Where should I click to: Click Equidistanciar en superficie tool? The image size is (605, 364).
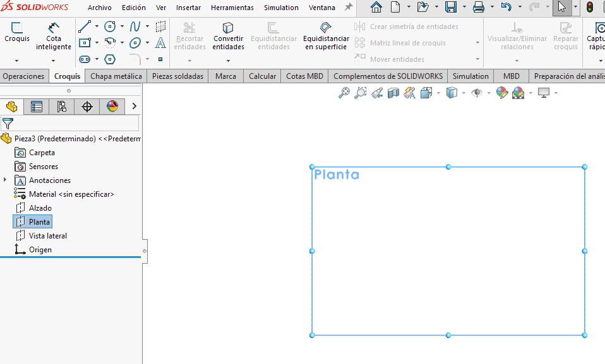tap(326, 36)
